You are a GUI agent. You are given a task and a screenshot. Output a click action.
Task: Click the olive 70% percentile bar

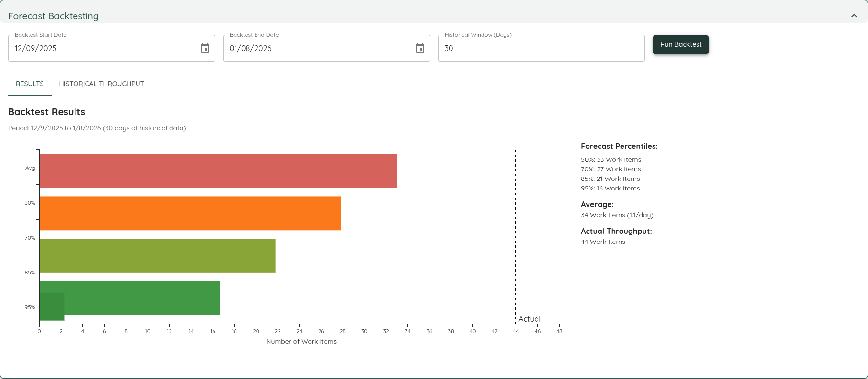coord(157,255)
